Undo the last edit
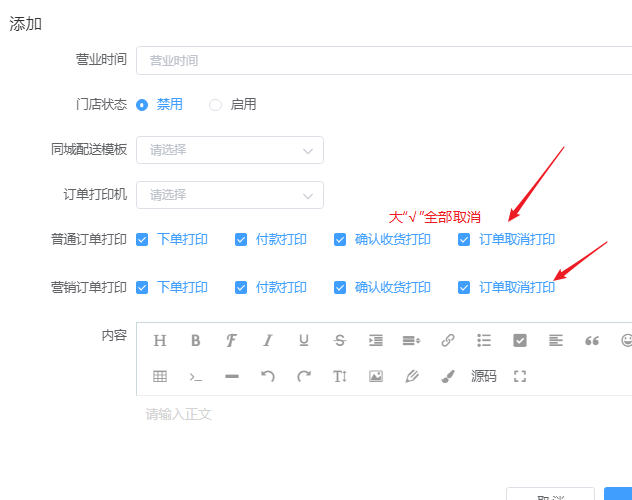The image size is (632, 500). (x=268, y=377)
